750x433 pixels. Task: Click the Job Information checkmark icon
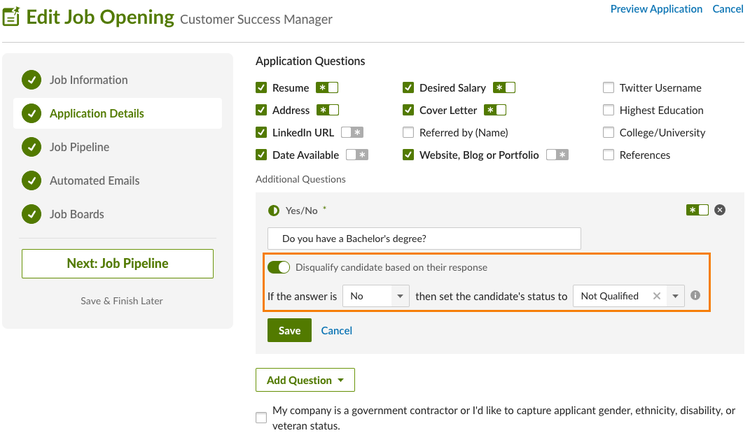coord(31,80)
